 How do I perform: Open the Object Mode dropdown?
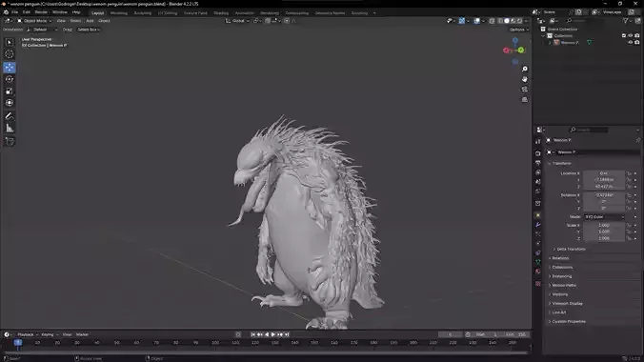34,21
